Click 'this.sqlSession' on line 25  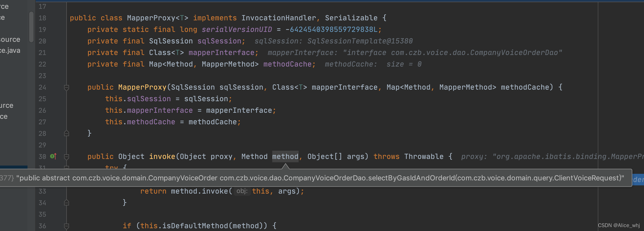coord(138,99)
